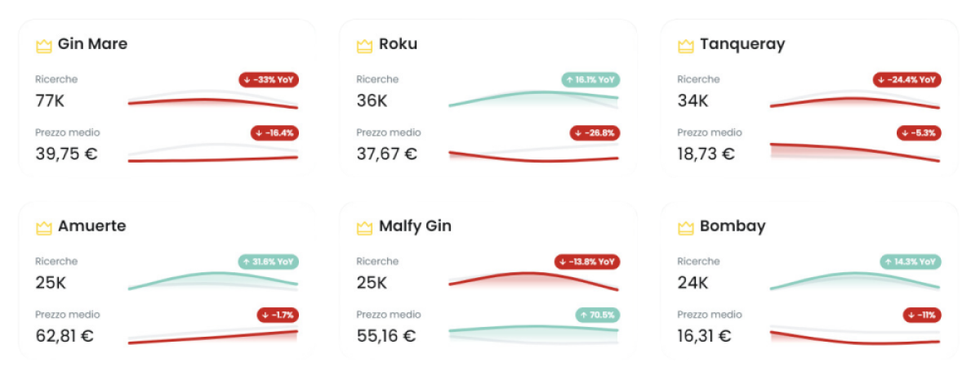Click the crown icon beside Gin Mare
This screenshot has height=376, width=980.
pos(44,45)
